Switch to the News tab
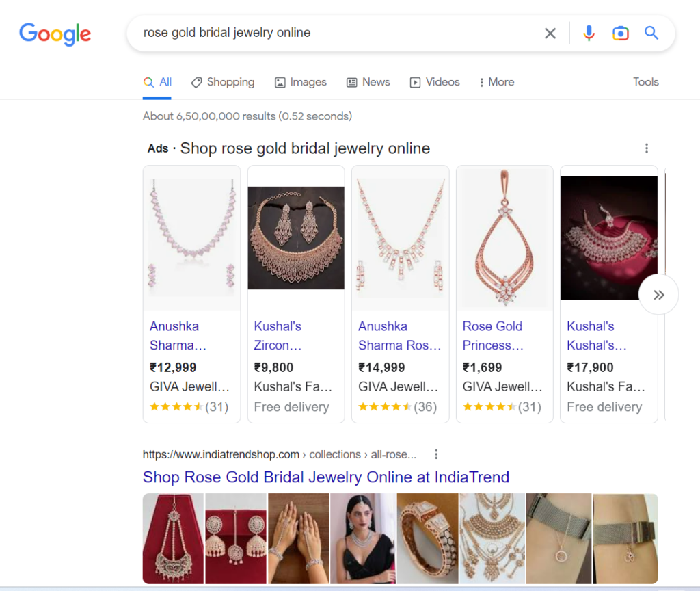Viewport: 700px width, 591px height. point(368,81)
